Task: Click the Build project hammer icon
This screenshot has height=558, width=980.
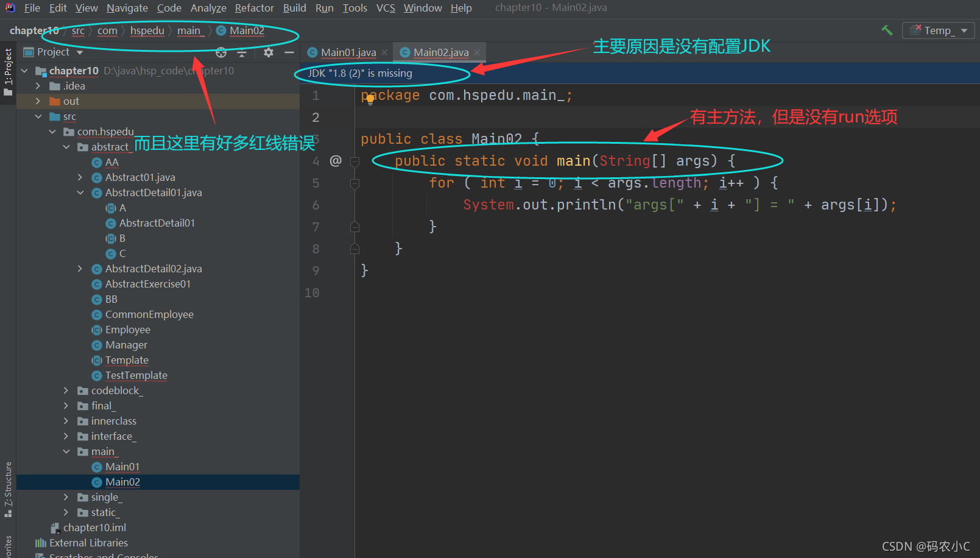Action: 887,30
